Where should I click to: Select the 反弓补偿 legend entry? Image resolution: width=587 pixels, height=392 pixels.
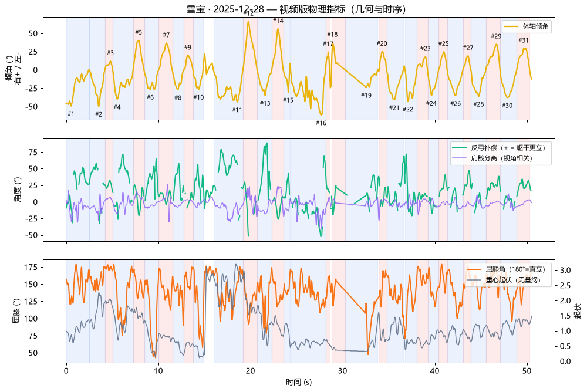[498, 148]
